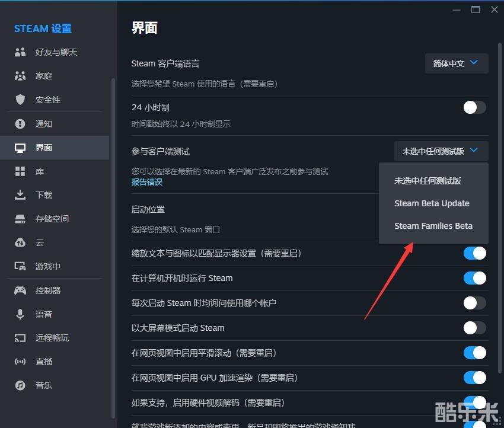504x428 pixels.
Task: Open the 音乐 music icon
Action: [x=20, y=385]
